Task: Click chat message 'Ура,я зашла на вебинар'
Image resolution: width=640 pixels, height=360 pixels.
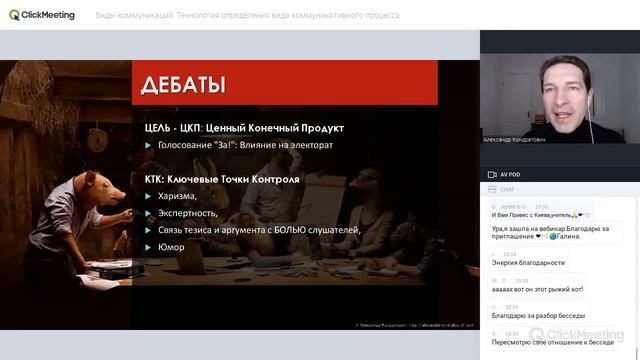Action: point(550,232)
